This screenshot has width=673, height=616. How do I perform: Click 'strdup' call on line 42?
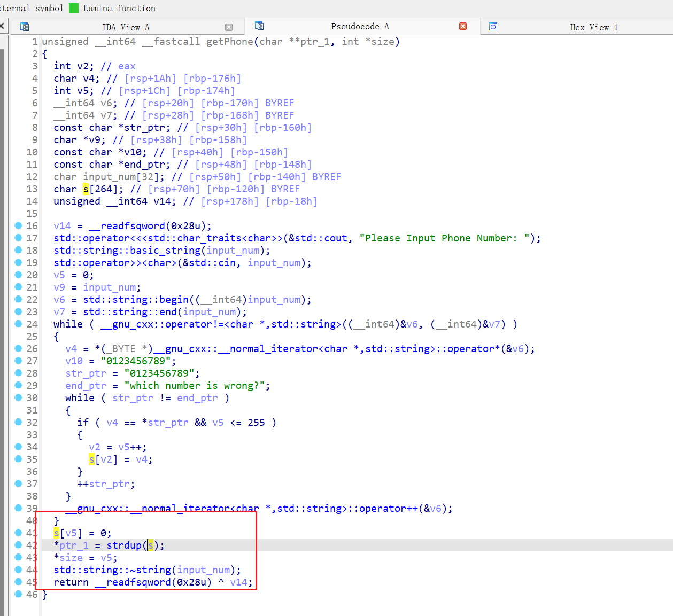click(x=124, y=545)
